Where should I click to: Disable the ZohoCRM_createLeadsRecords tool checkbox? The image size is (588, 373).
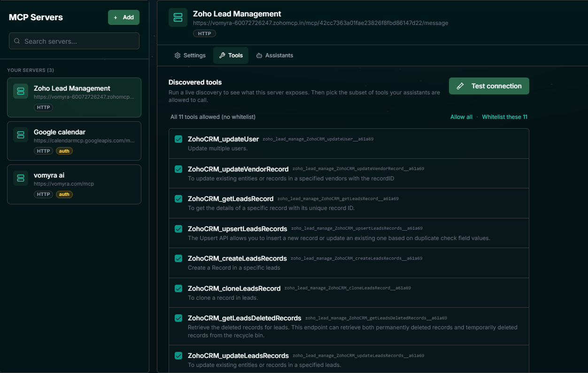click(x=178, y=258)
